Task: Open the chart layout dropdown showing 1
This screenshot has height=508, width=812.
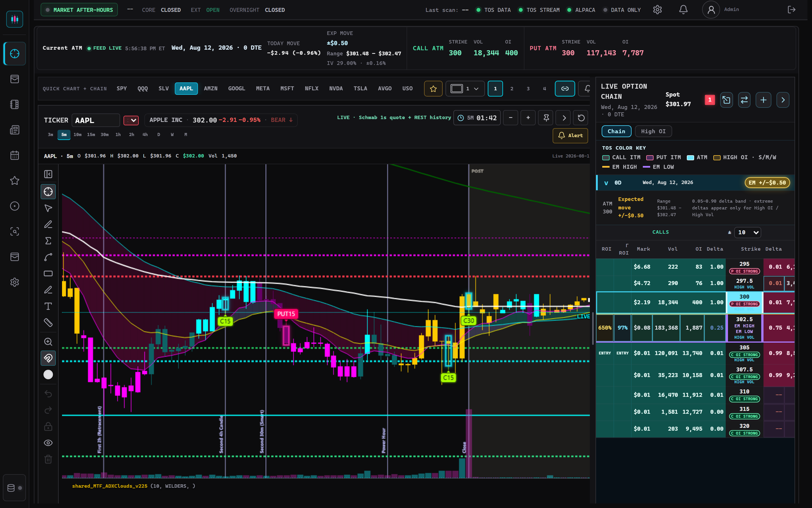Action: (465, 89)
